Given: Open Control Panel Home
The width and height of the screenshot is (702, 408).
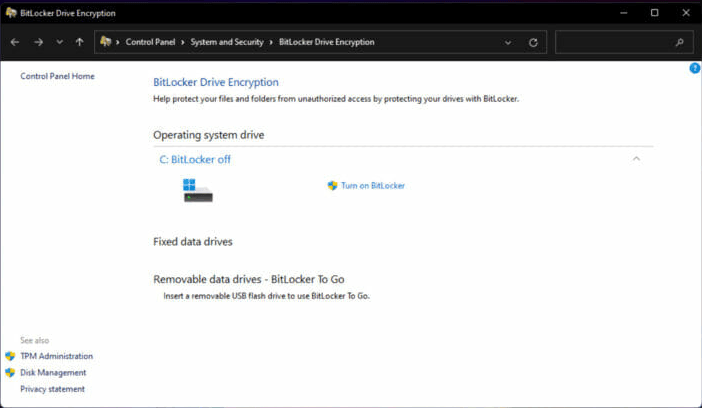Looking at the screenshot, I should [57, 76].
